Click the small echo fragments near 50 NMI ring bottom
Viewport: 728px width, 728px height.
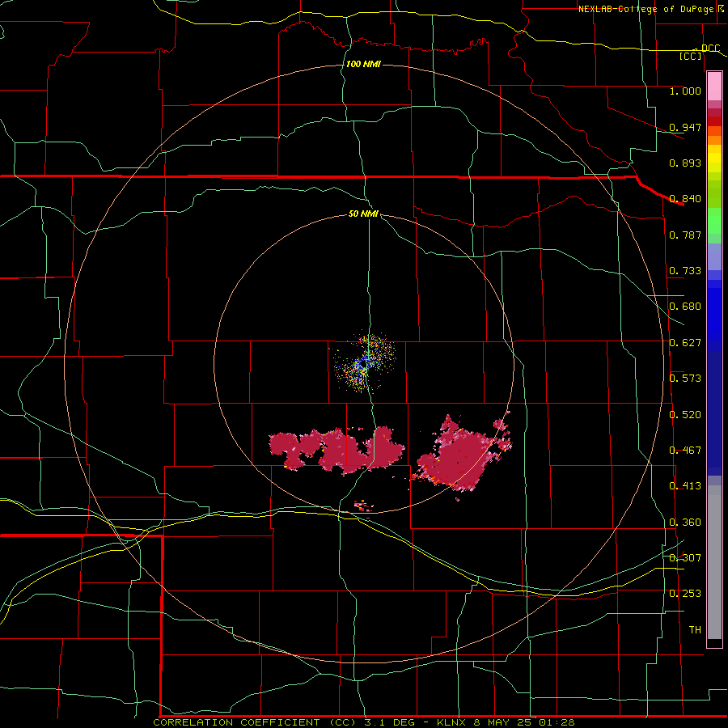pos(363,506)
